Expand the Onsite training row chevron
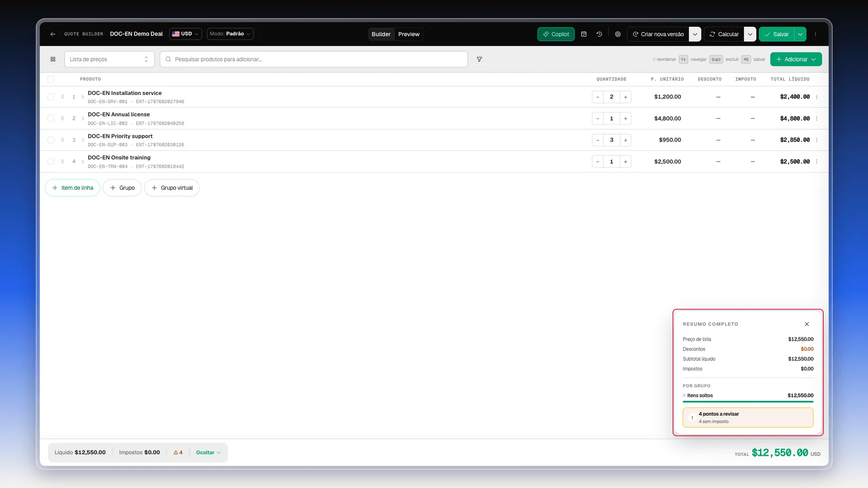This screenshot has height=488, width=868. click(x=83, y=161)
